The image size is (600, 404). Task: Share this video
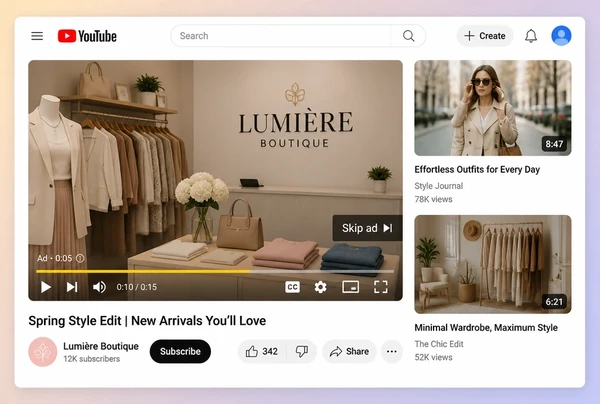click(x=349, y=351)
